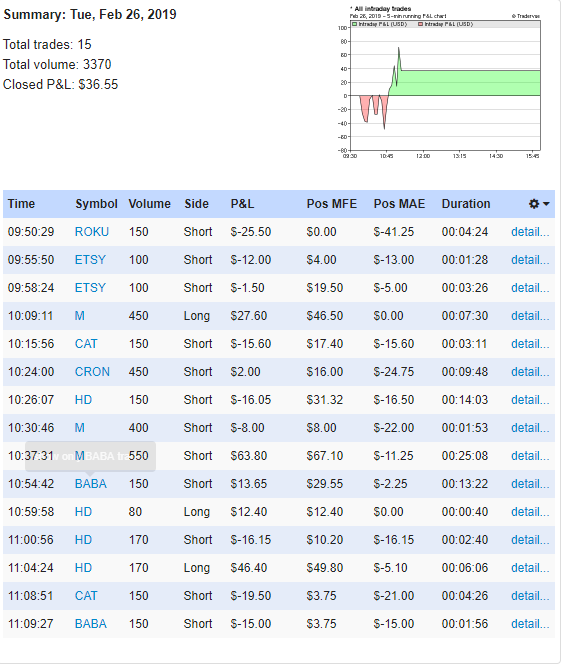View the detail link for the 10:15:56 CAT trade
563x666 pixels.
[530, 344]
